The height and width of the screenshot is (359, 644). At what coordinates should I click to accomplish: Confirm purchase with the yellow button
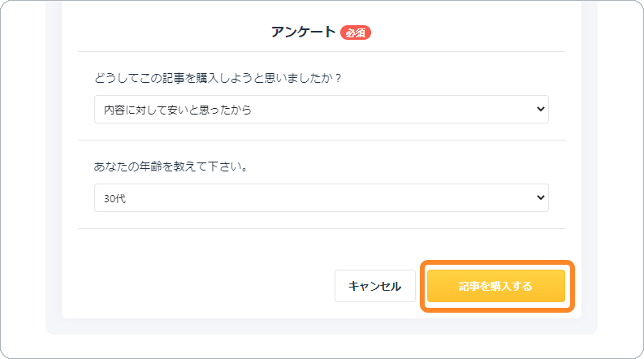495,286
